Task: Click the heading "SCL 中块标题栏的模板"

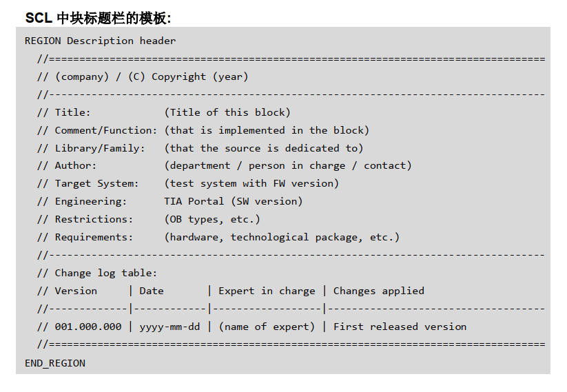Action: [98, 18]
